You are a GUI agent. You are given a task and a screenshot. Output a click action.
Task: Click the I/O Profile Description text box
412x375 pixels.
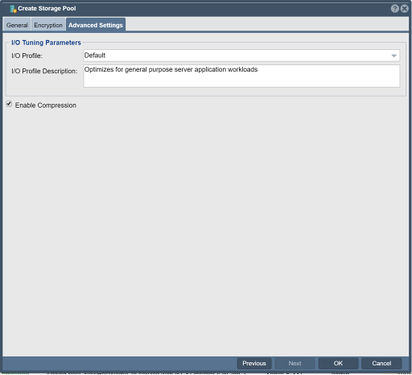tap(241, 76)
